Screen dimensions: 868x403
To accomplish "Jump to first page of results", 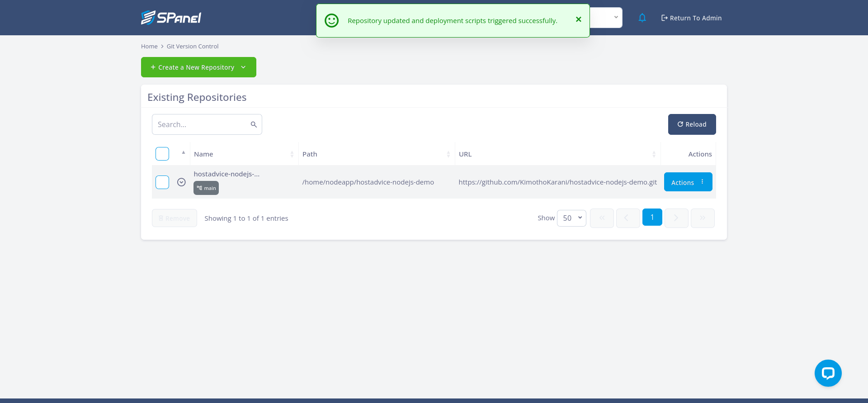I will click(602, 218).
